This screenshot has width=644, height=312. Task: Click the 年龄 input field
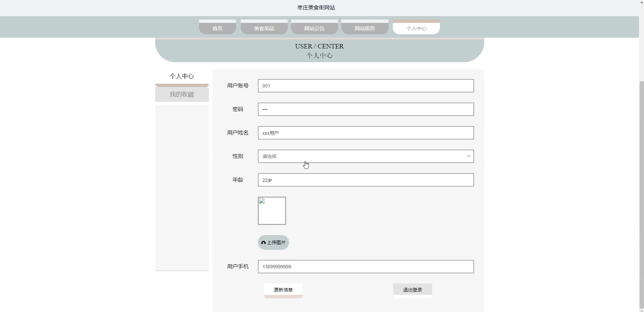[x=366, y=180]
